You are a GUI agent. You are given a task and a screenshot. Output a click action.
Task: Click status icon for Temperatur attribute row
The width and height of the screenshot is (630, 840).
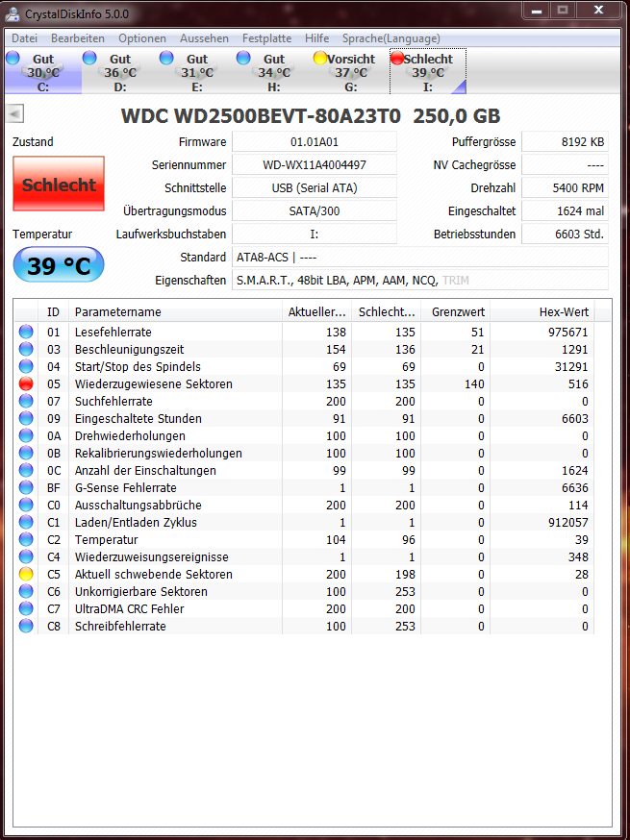pyautogui.click(x=26, y=539)
